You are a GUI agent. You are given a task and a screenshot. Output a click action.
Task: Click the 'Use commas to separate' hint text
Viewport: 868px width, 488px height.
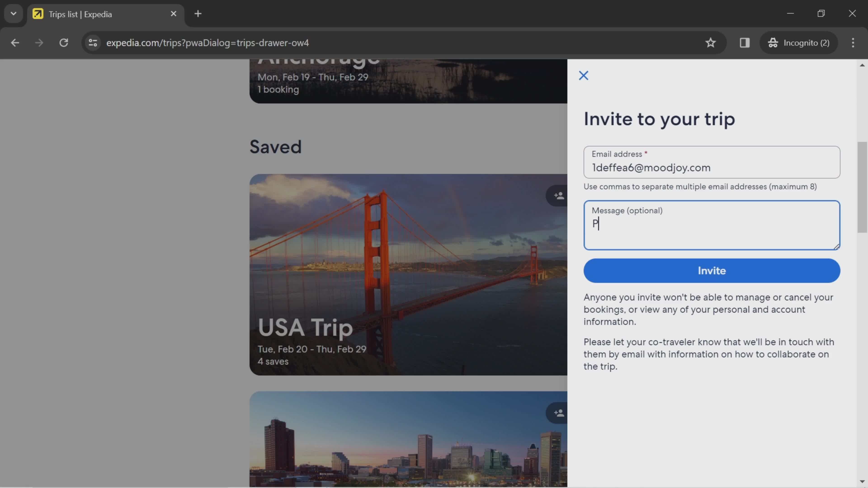(700, 187)
